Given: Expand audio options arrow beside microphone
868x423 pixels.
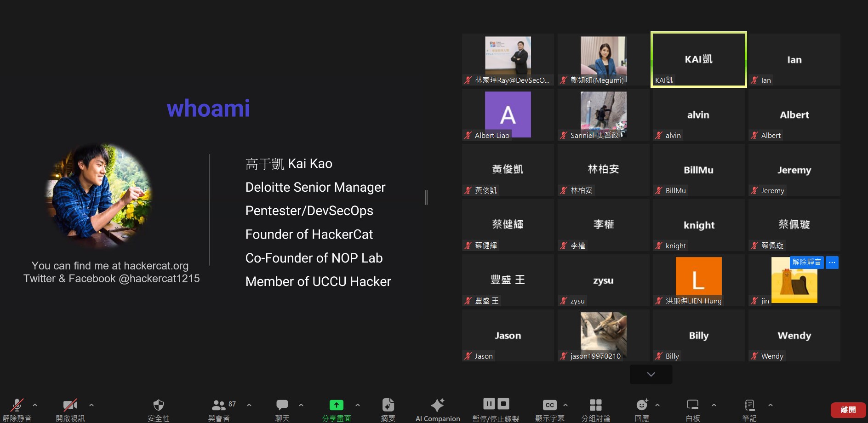Looking at the screenshot, I should pos(35,405).
